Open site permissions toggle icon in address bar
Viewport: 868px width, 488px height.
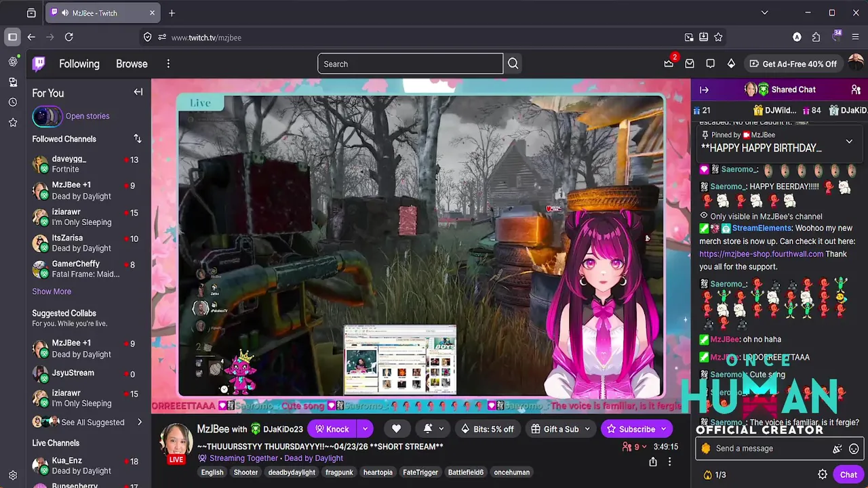point(161,37)
